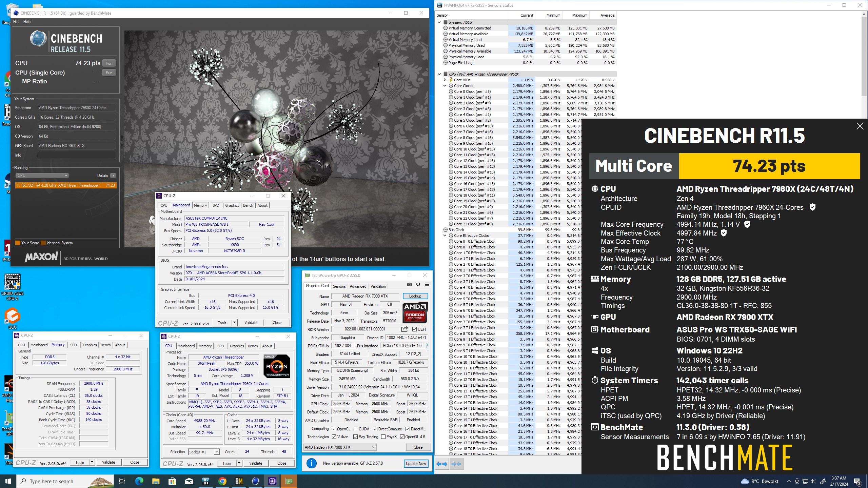This screenshot has width=868, height=488.
Task: Toggle the DirectCompute checkbox in GPU-Z
Action: [x=375, y=429]
